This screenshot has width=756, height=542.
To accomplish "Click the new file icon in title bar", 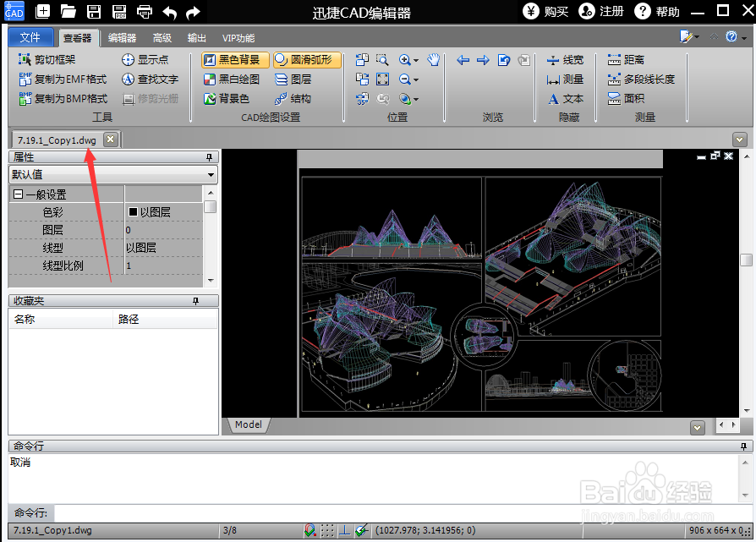I will click(x=42, y=11).
